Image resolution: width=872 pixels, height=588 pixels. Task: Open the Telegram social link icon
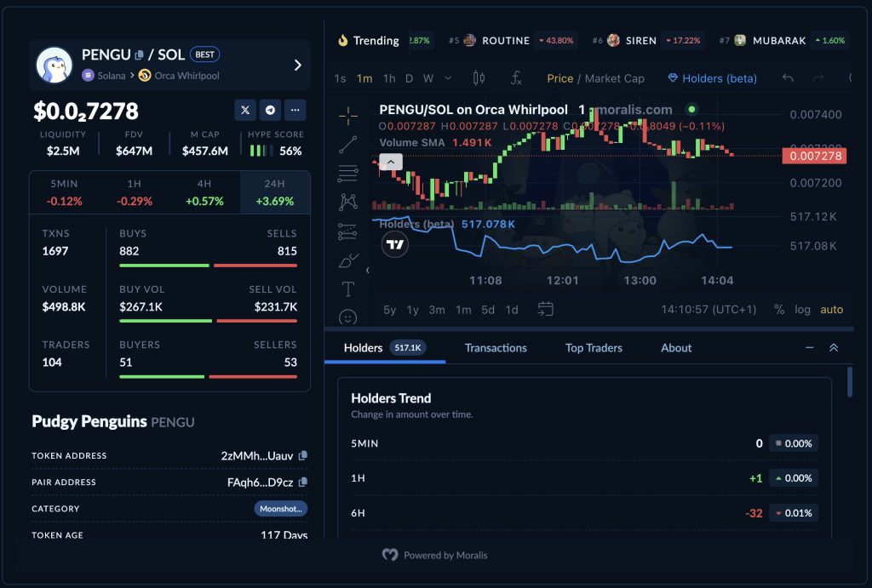tap(270, 110)
